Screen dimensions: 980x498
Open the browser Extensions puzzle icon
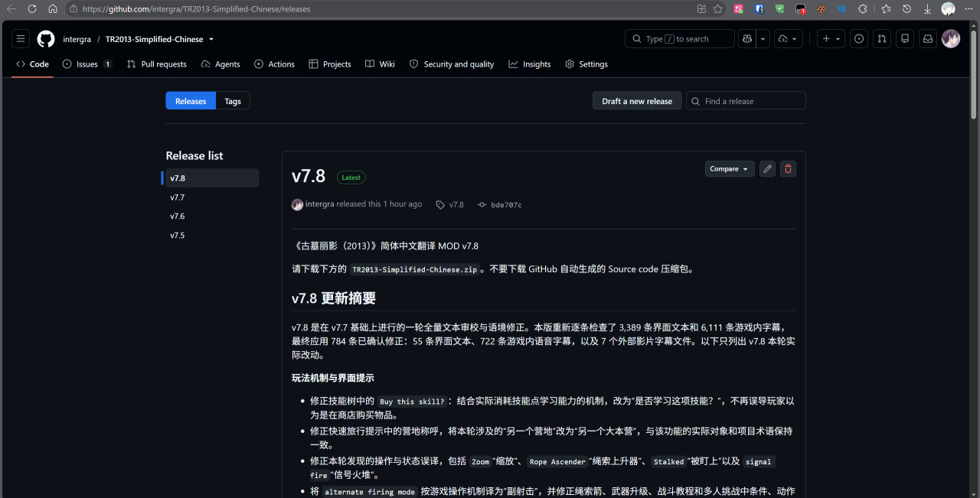(x=863, y=9)
